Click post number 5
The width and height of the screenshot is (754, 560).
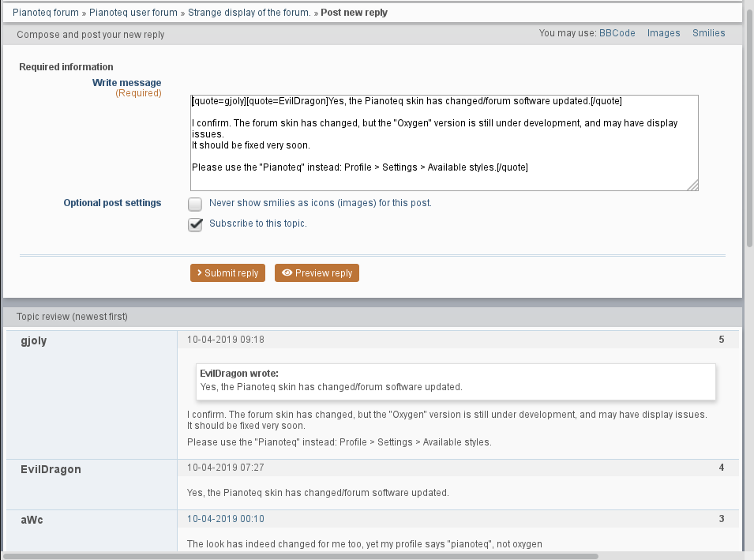pyautogui.click(x=722, y=340)
